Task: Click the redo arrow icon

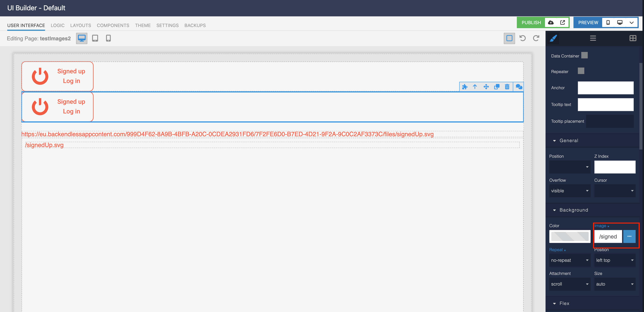Action: click(x=536, y=38)
